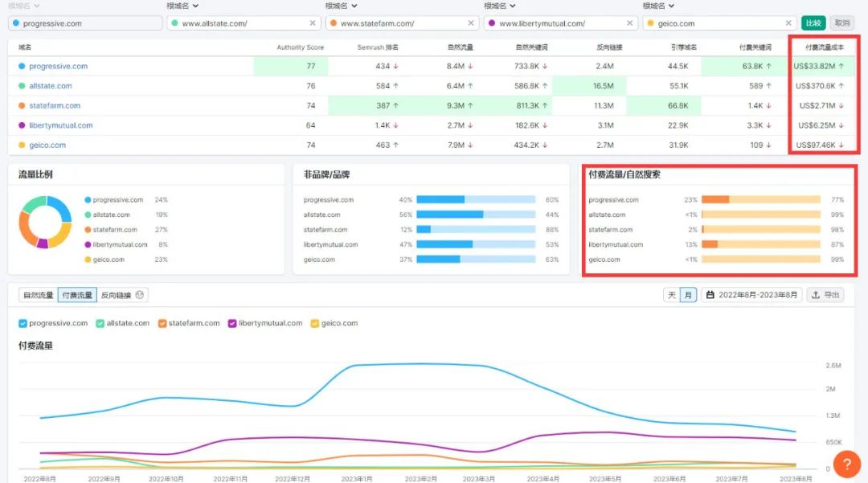The width and height of the screenshot is (868, 483).
Task: Open 根域名 dropdown above allstate field
Action: [x=182, y=6]
